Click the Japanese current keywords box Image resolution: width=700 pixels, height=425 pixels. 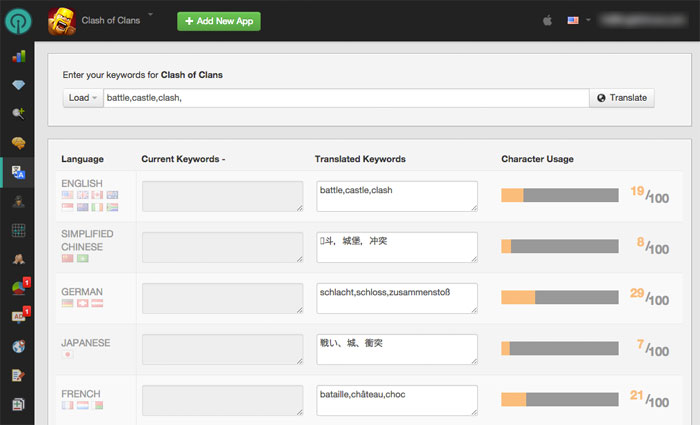(x=223, y=349)
